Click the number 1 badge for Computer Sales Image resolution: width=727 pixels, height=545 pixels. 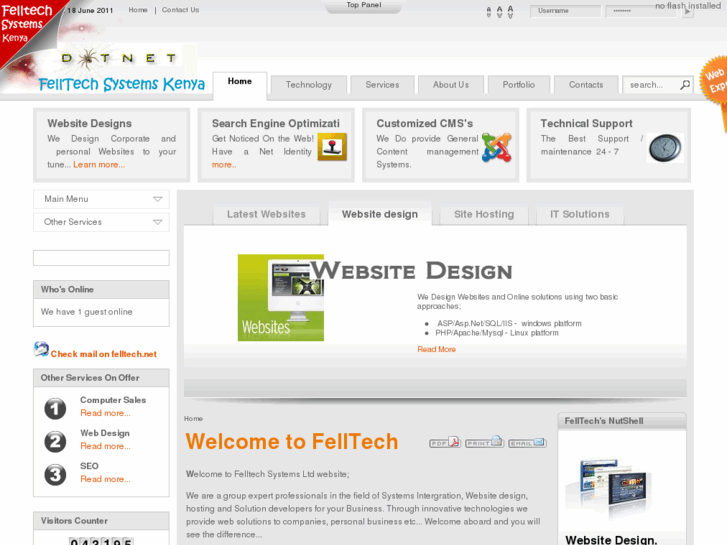55,409
